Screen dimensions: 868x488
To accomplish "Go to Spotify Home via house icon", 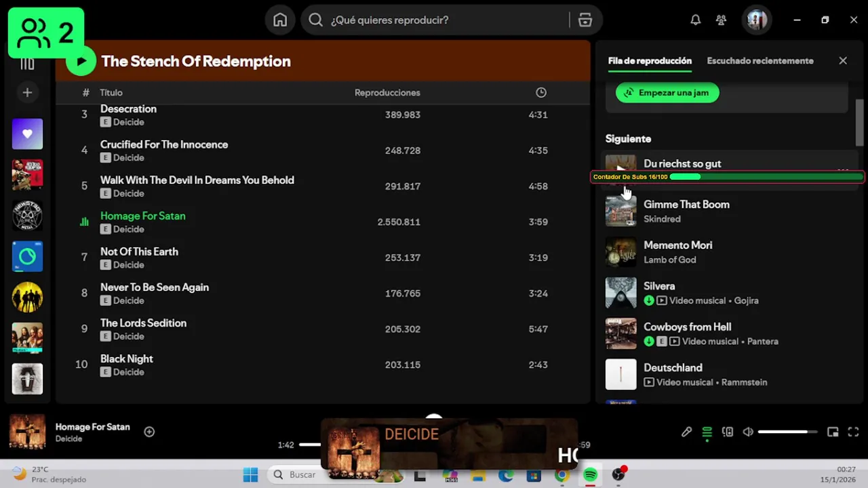I will coord(280,20).
